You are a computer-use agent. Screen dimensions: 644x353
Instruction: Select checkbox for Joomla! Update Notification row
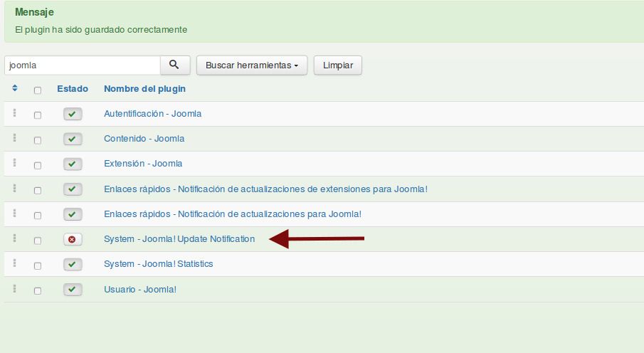tap(38, 241)
